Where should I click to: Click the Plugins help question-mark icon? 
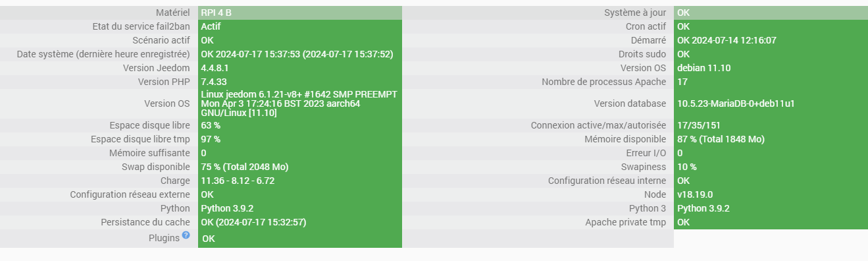pyautogui.click(x=186, y=235)
